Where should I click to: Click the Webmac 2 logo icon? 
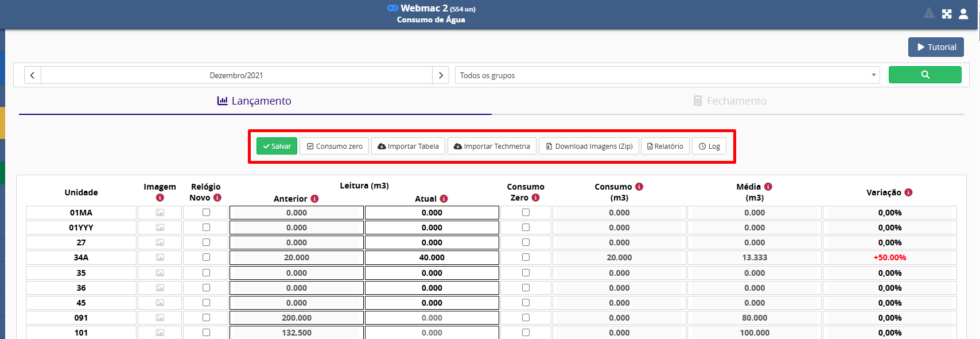click(x=392, y=8)
